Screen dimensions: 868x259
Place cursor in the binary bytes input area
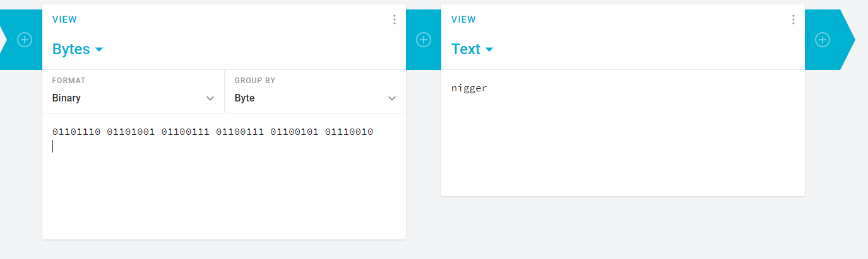224,176
